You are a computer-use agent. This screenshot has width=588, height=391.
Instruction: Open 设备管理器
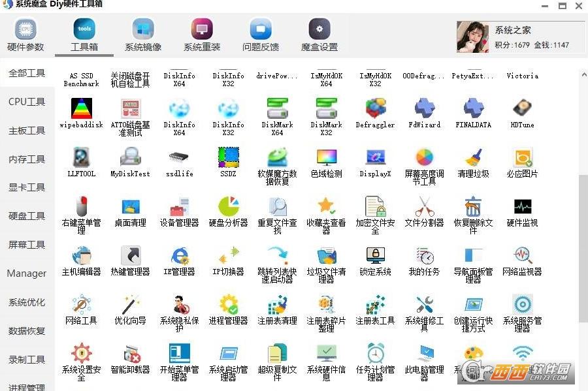(x=179, y=211)
